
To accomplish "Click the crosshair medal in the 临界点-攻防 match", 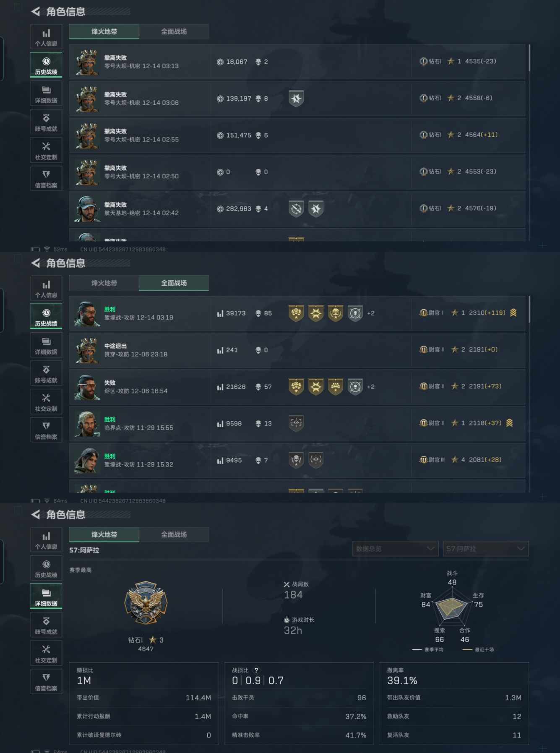I will [296, 423].
